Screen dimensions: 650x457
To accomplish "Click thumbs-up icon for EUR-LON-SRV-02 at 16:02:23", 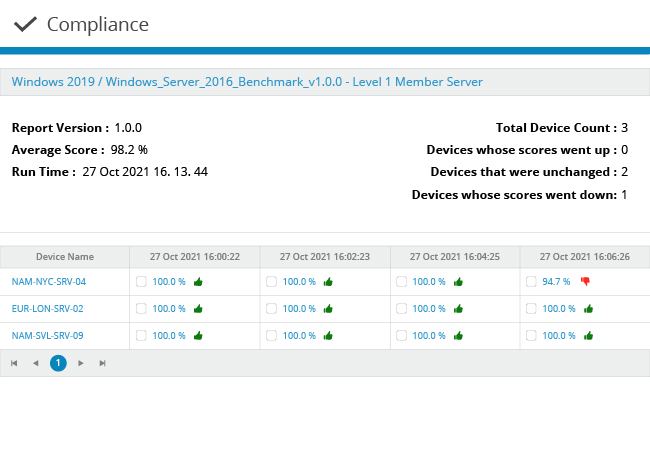I will click(x=328, y=309).
